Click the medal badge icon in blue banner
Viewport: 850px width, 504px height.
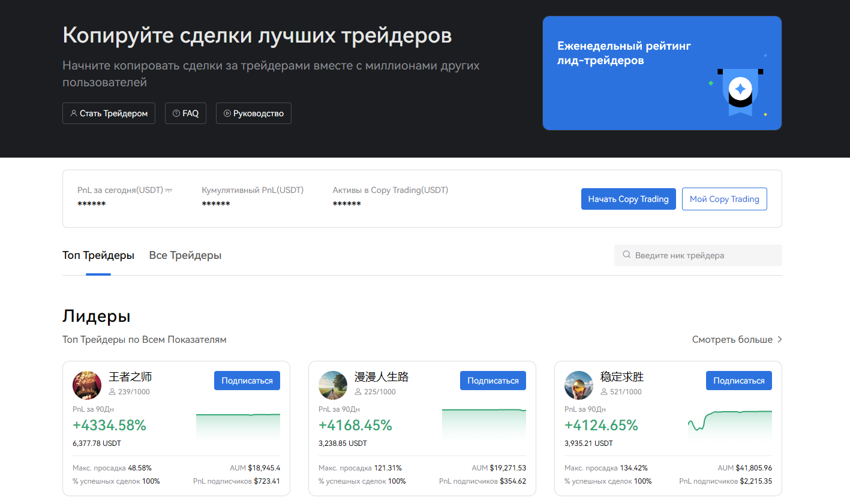[740, 90]
